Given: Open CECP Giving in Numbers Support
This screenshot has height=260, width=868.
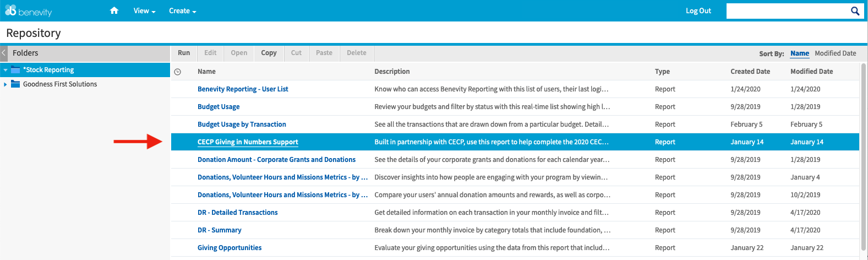Looking at the screenshot, I should 248,142.
